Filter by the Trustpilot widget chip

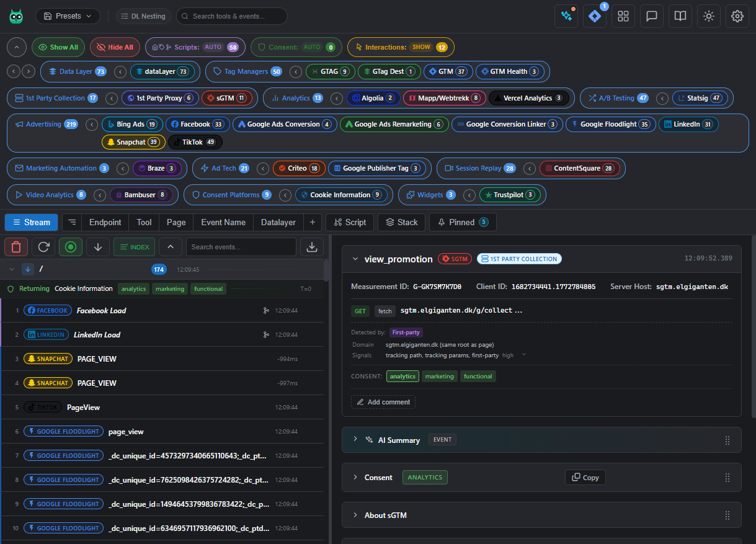click(510, 195)
